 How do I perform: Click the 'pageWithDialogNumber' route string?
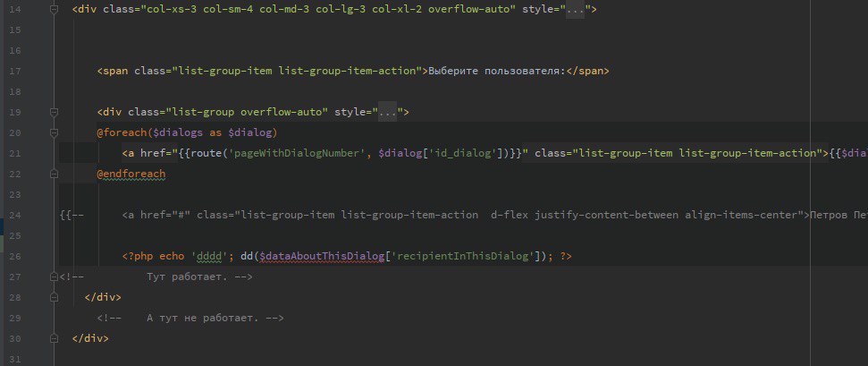click(298, 153)
